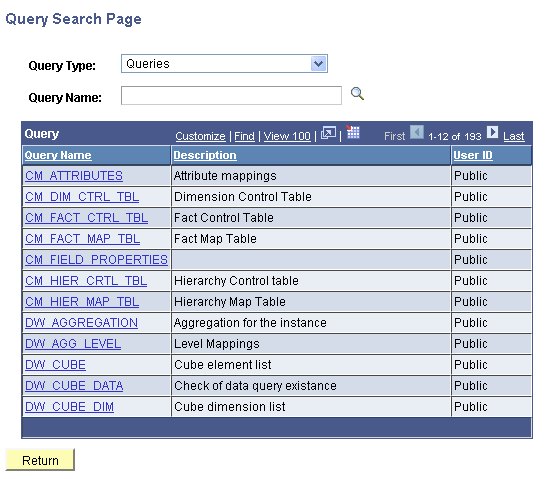Jump to Last page link

pos(514,136)
